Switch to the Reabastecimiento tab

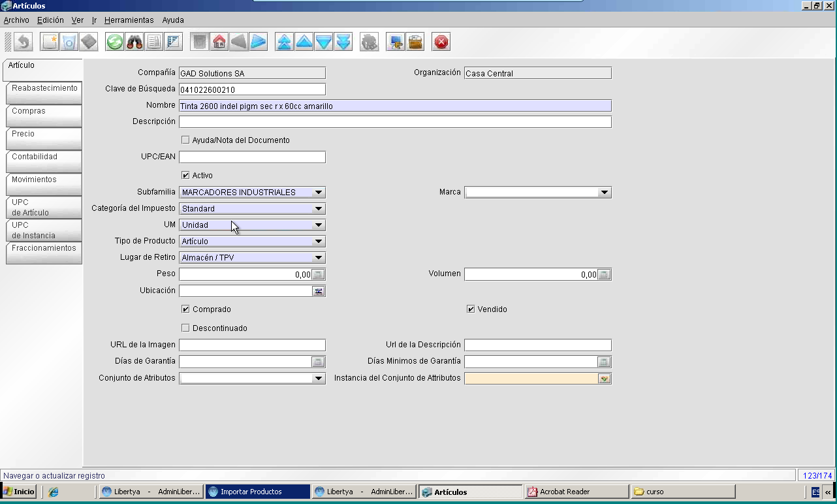44,93
